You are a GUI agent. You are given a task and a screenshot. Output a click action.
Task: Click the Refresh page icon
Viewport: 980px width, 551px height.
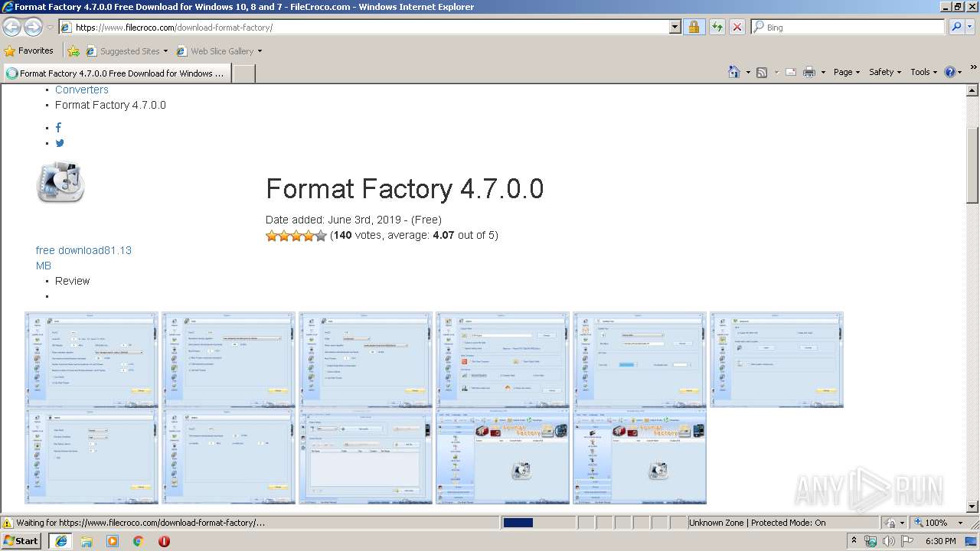pos(717,27)
